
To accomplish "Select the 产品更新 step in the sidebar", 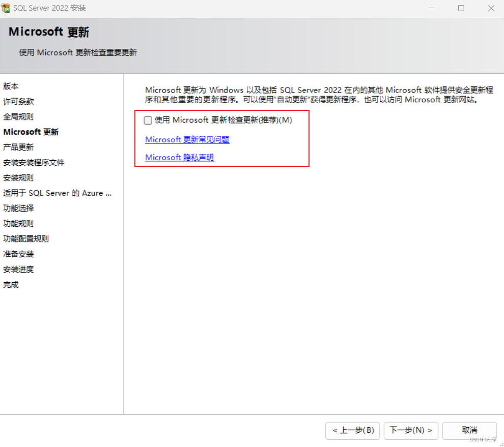I will (18, 147).
